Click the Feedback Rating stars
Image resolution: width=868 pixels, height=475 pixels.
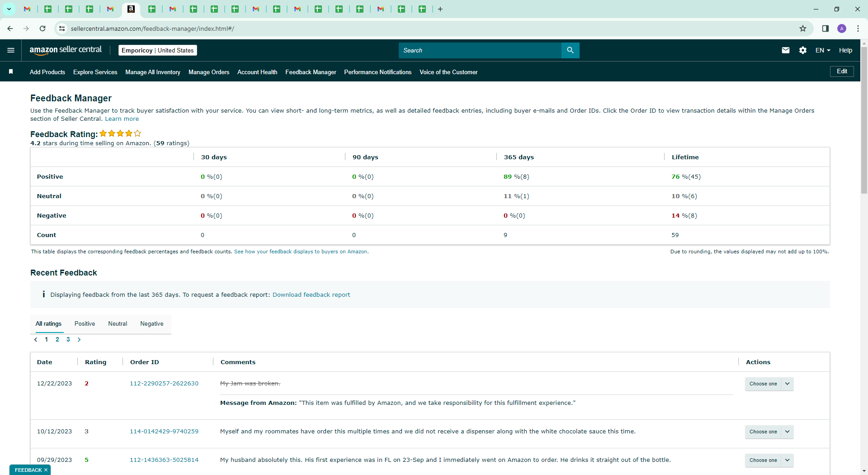(x=120, y=133)
